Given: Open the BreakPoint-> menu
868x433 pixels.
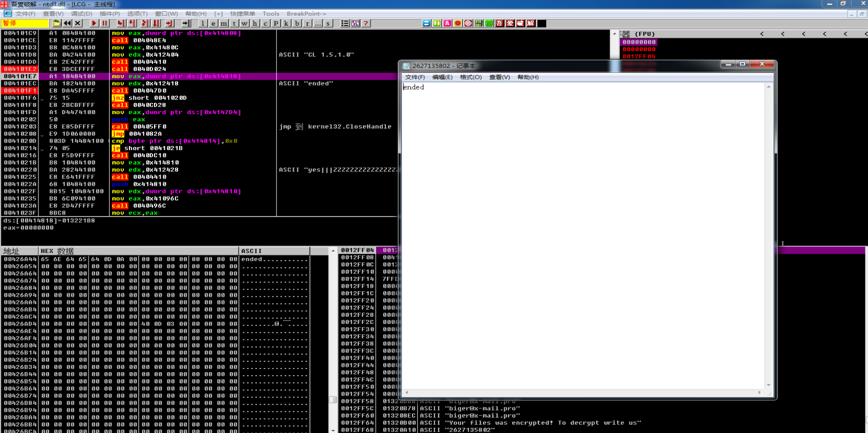Looking at the screenshot, I should 306,14.
